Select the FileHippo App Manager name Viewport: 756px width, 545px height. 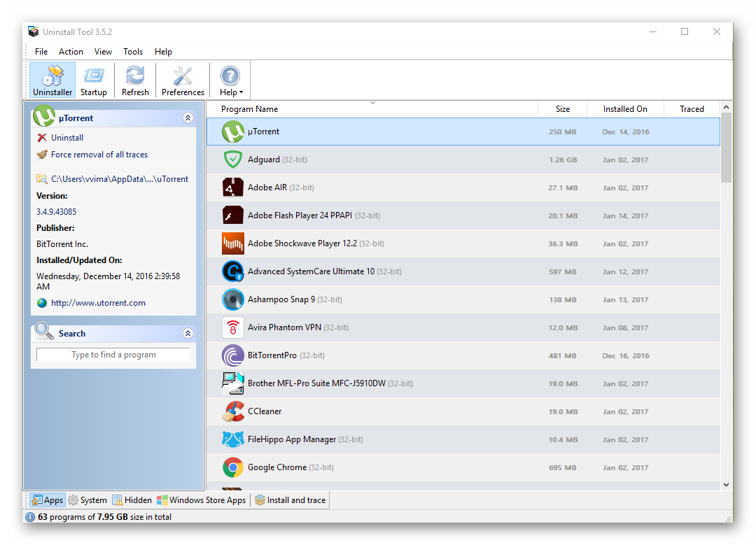pyautogui.click(x=292, y=439)
